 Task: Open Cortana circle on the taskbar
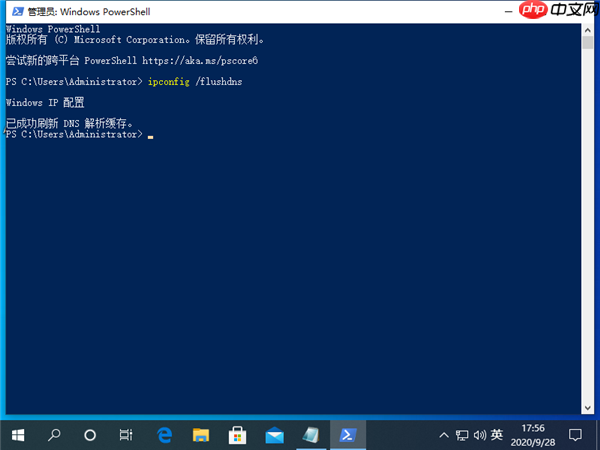point(90,435)
